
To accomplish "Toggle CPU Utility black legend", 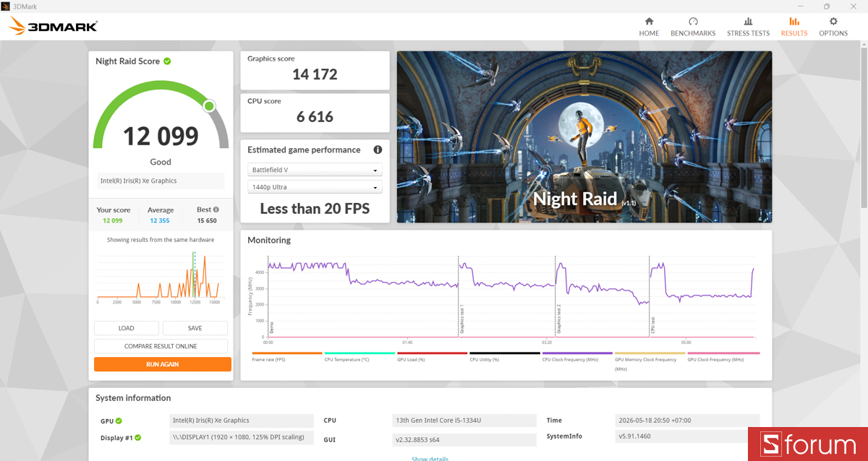I will click(x=504, y=356).
